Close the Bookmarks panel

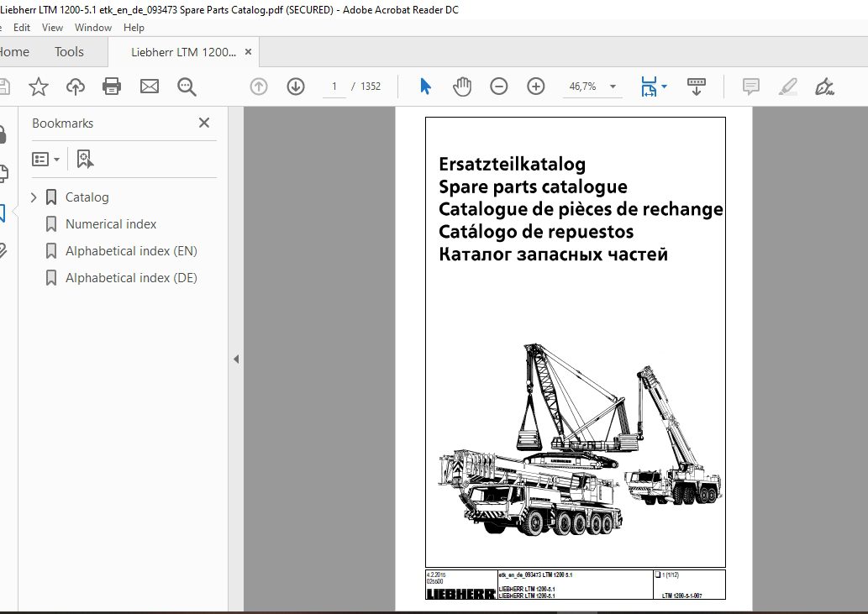click(204, 123)
